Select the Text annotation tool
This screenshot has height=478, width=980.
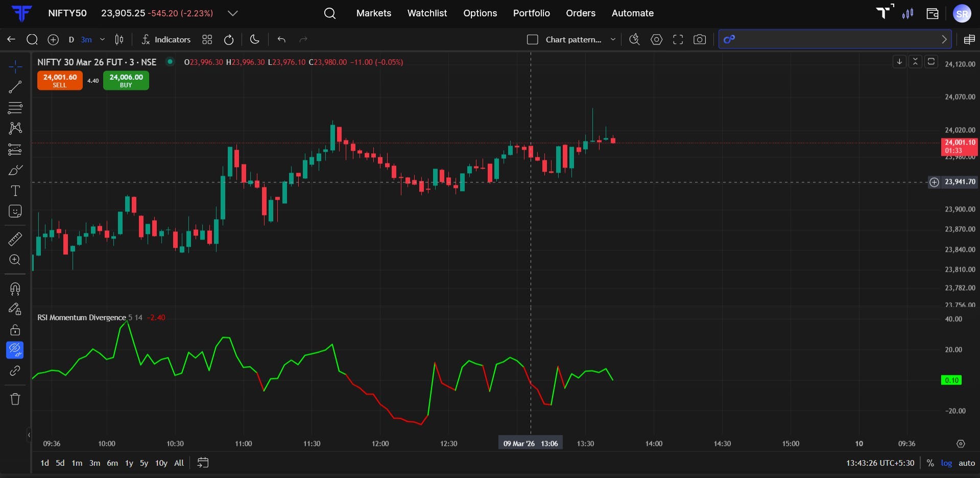click(15, 190)
